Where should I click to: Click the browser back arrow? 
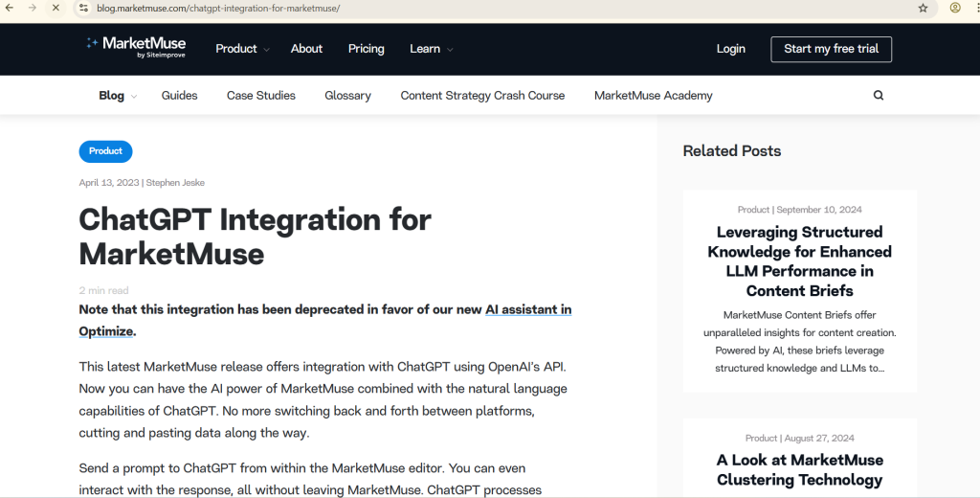(x=11, y=8)
